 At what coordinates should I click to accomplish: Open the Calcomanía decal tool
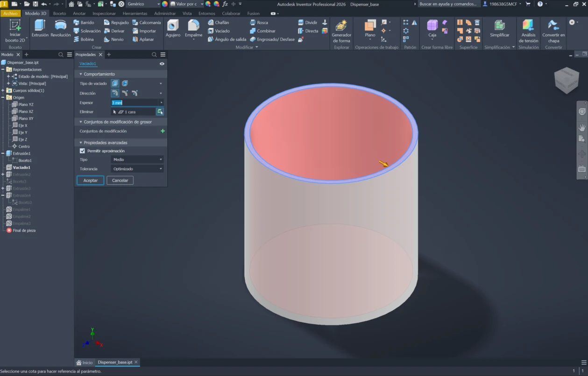(147, 22)
